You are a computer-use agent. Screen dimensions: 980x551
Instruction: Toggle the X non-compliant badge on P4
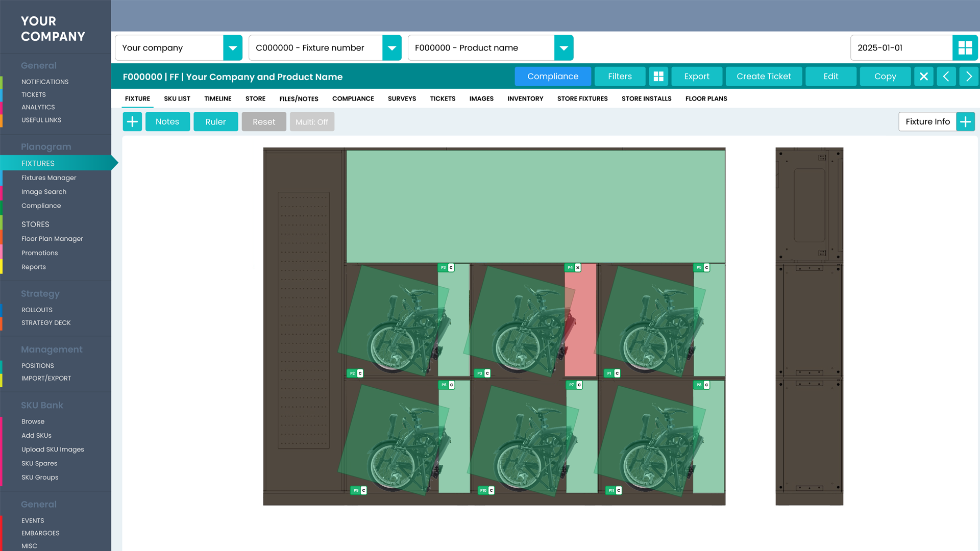tap(578, 267)
